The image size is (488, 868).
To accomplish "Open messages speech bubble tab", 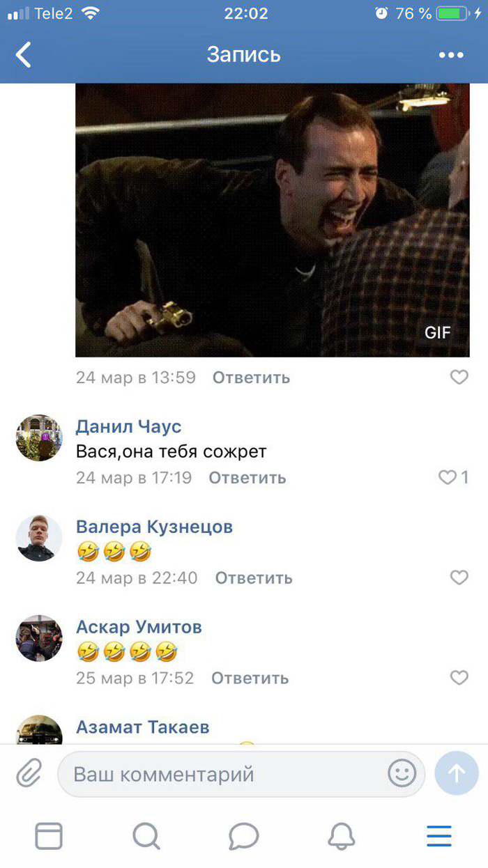I will [243, 835].
